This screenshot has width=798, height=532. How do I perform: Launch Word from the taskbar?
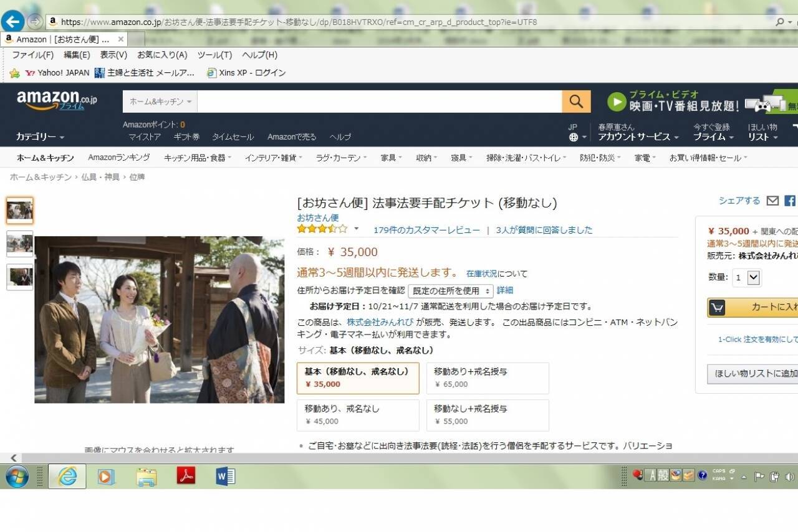225,477
